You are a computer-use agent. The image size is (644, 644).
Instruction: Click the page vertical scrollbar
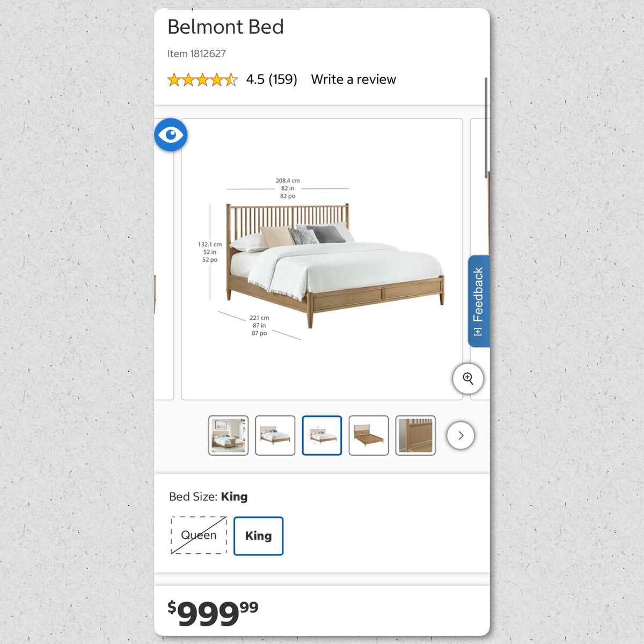[x=486, y=128]
